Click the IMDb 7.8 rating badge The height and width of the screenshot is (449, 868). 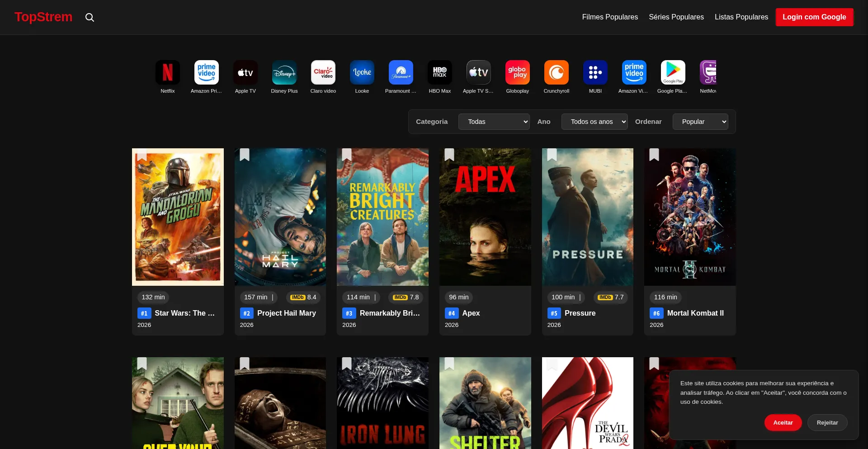click(406, 297)
